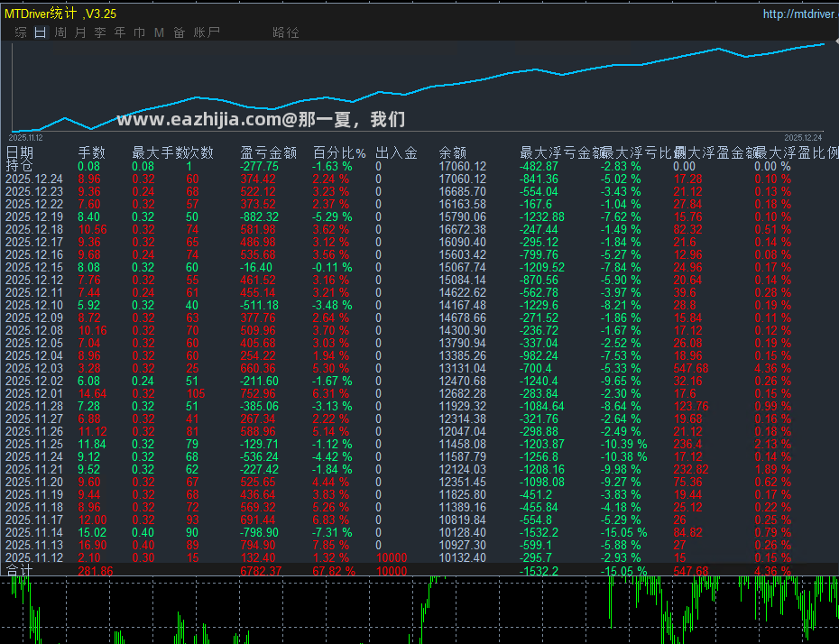Switch to the 综 summary tab
This screenshot has width=839, height=644.
click(21, 32)
